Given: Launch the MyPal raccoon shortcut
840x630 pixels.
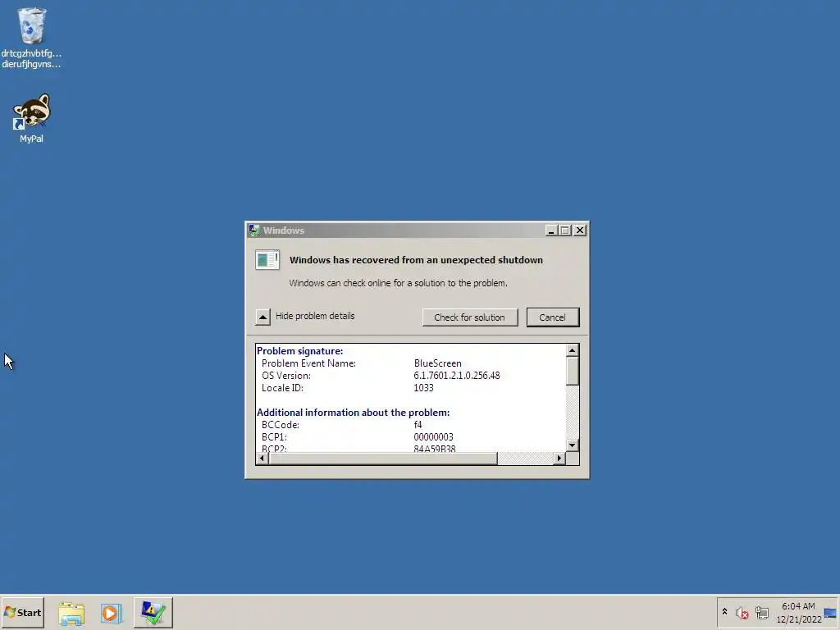Looking at the screenshot, I should [32, 118].
